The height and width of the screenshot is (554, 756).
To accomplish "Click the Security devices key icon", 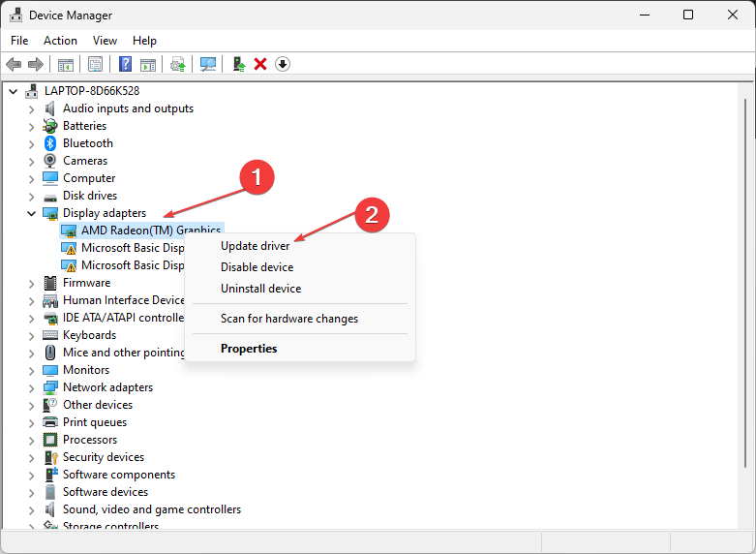I will (50, 457).
